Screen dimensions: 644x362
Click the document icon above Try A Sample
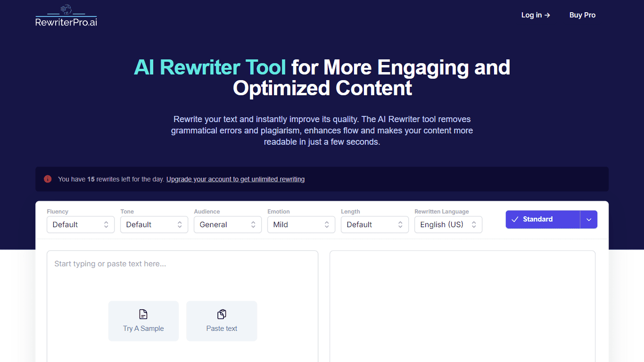(143, 314)
